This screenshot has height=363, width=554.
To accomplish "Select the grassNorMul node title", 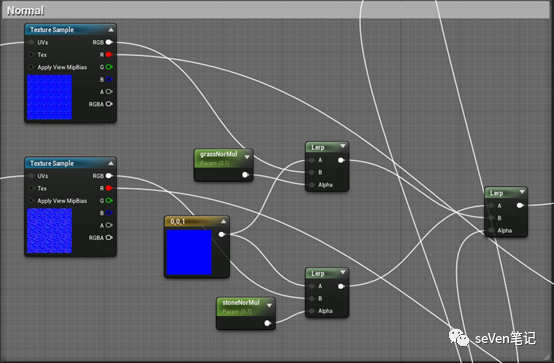I will coord(219,154).
